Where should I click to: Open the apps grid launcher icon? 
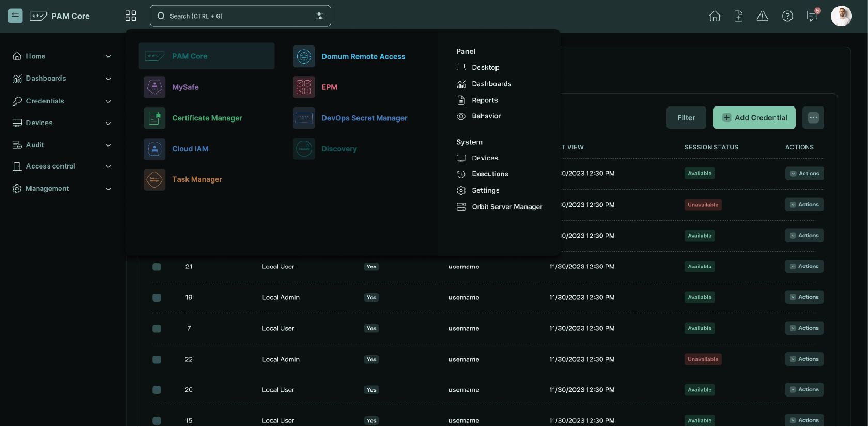[131, 16]
